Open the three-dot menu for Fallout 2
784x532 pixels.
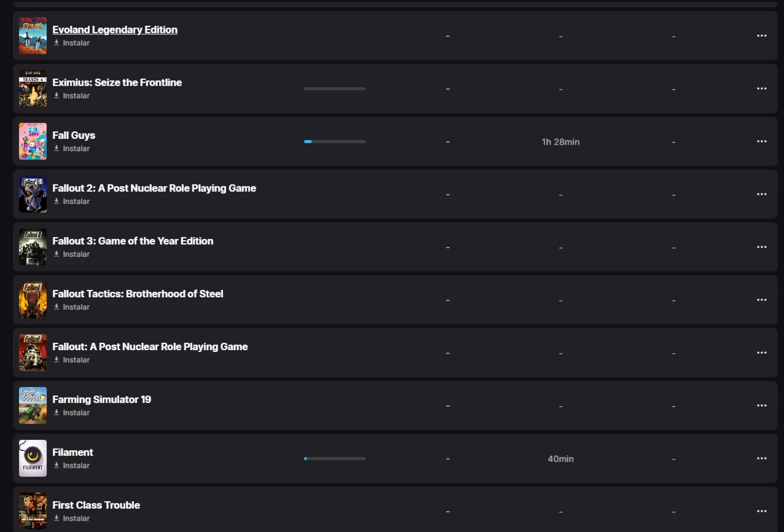click(762, 194)
